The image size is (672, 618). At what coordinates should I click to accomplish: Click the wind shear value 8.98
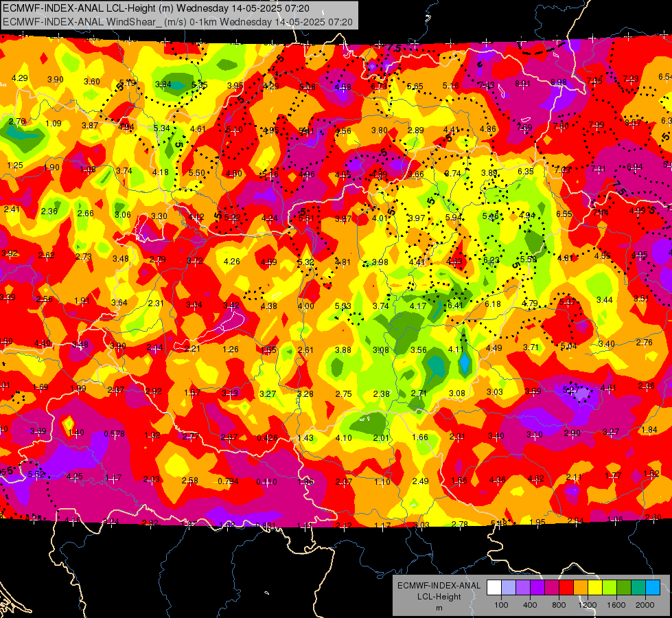pyautogui.click(x=559, y=82)
